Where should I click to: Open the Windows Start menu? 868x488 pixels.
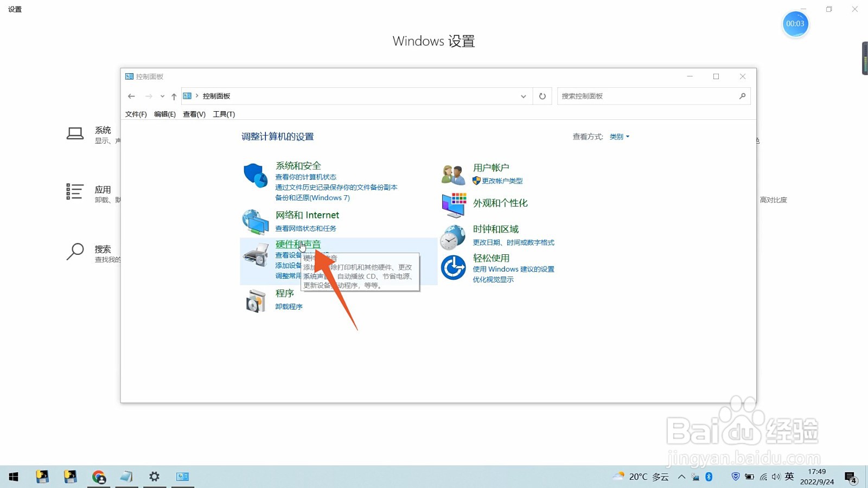click(x=14, y=477)
